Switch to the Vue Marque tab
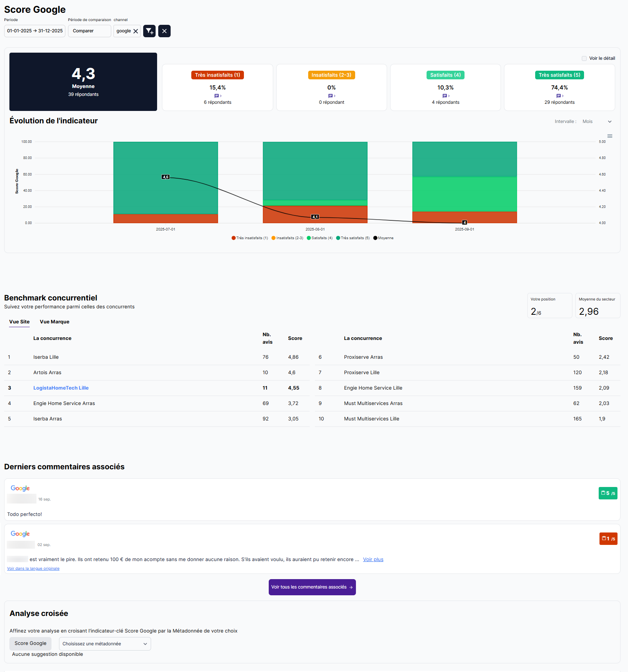 54,322
